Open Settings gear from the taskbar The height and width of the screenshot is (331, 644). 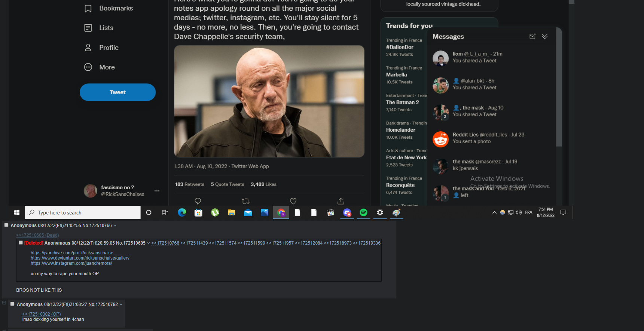click(380, 212)
